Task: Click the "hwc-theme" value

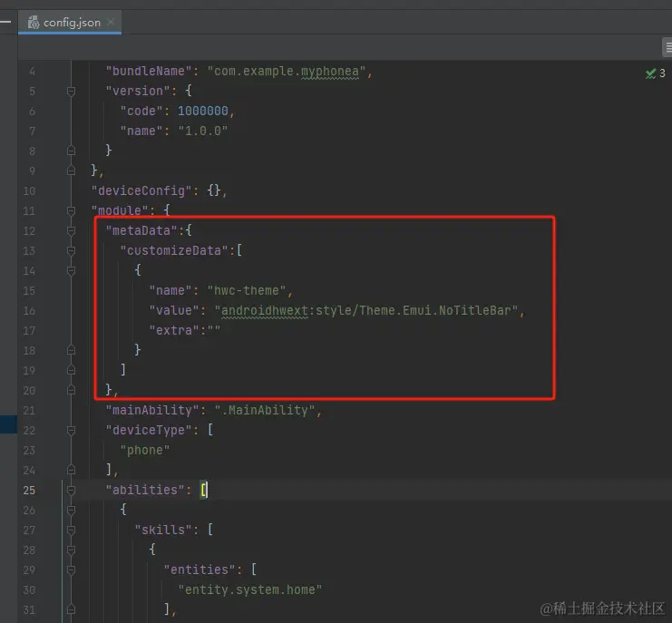Action: [247, 290]
